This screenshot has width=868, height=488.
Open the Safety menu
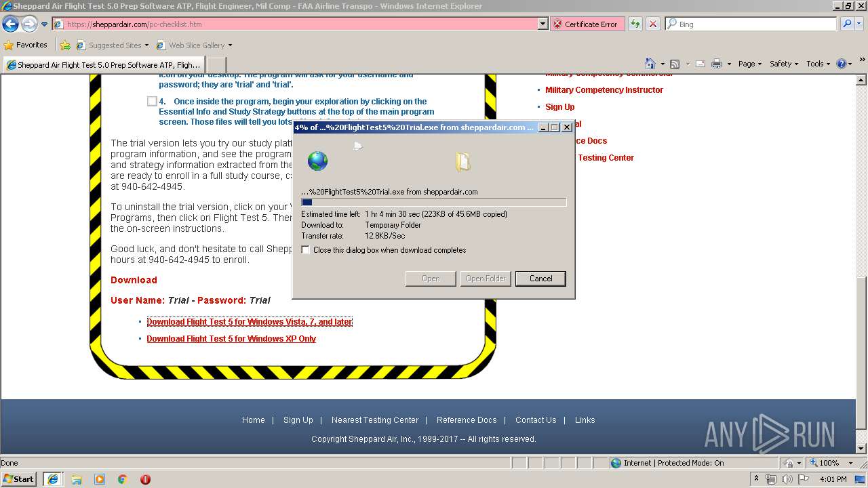[785, 64]
